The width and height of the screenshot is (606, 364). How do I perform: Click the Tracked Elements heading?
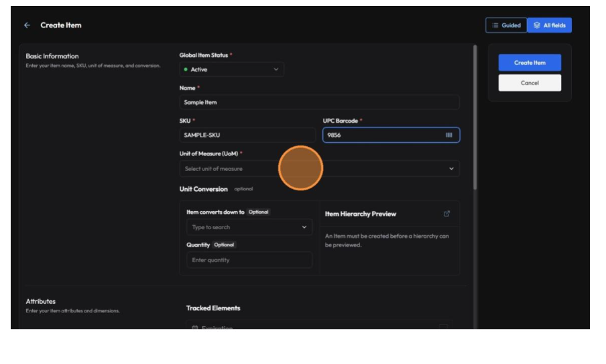pos(213,308)
